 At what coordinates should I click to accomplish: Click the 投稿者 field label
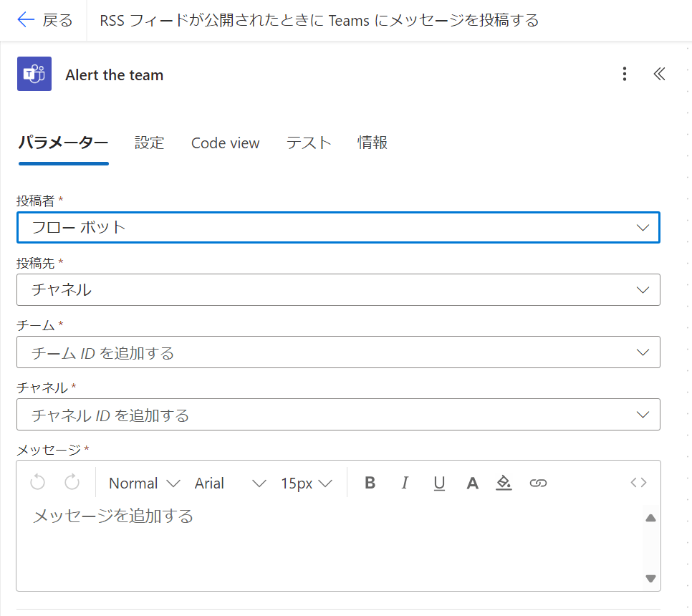click(x=35, y=201)
